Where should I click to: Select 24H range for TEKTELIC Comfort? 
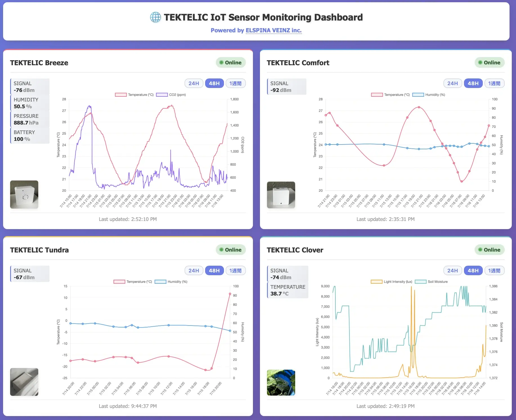[453, 83]
